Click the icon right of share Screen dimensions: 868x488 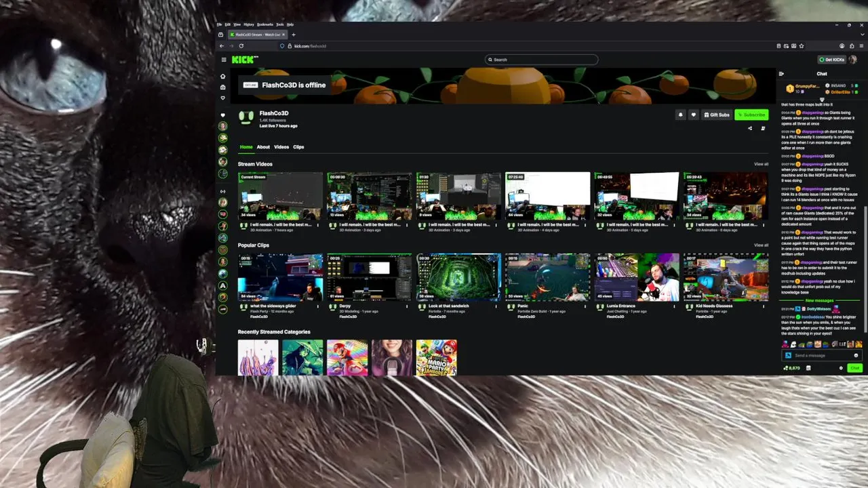coord(763,128)
